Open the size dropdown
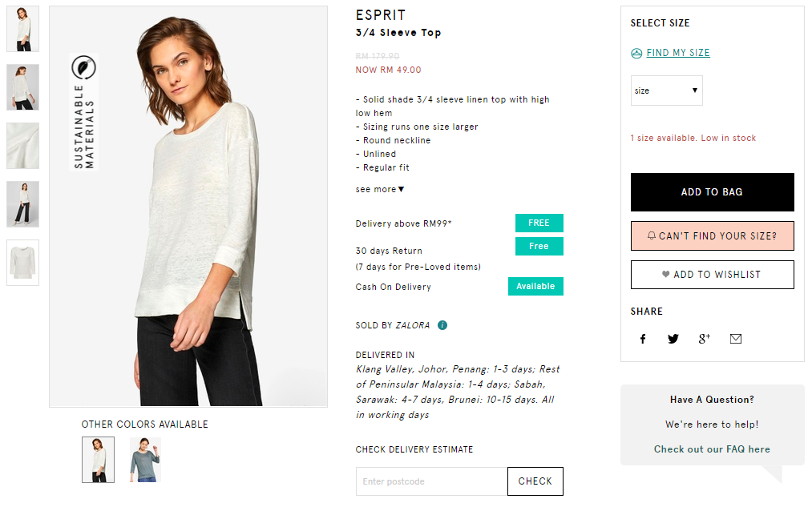 click(x=667, y=91)
